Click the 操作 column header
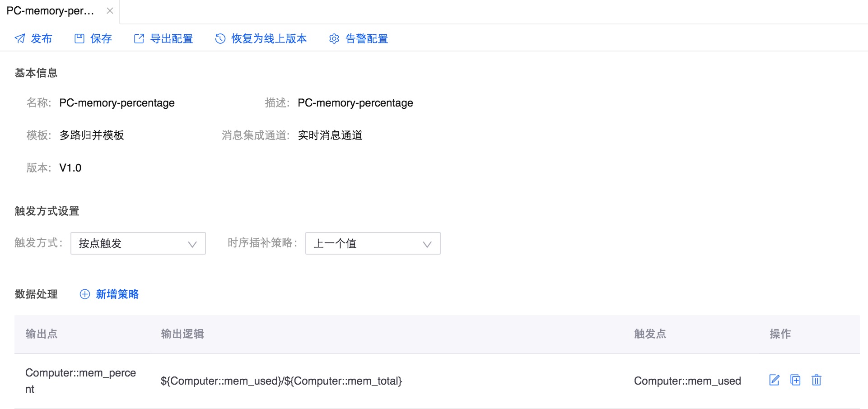The width and height of the screenshot is (868, 409). click(780, 334)
